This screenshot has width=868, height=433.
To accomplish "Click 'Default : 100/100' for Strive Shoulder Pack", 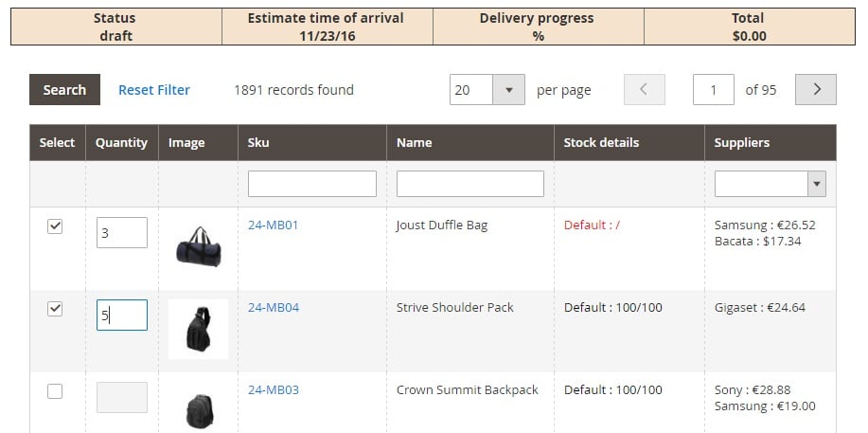I will pos(612,307).
